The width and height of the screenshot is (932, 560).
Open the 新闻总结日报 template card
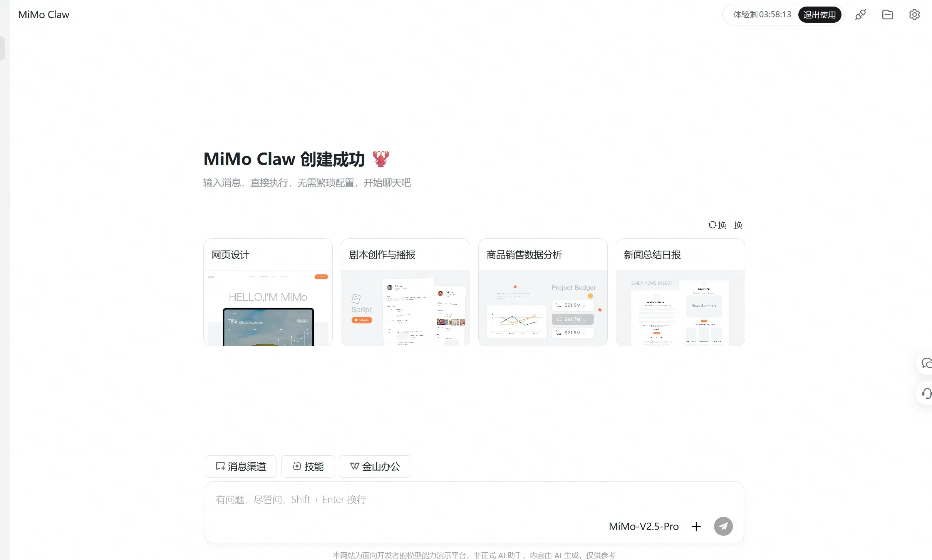point(680,292)
